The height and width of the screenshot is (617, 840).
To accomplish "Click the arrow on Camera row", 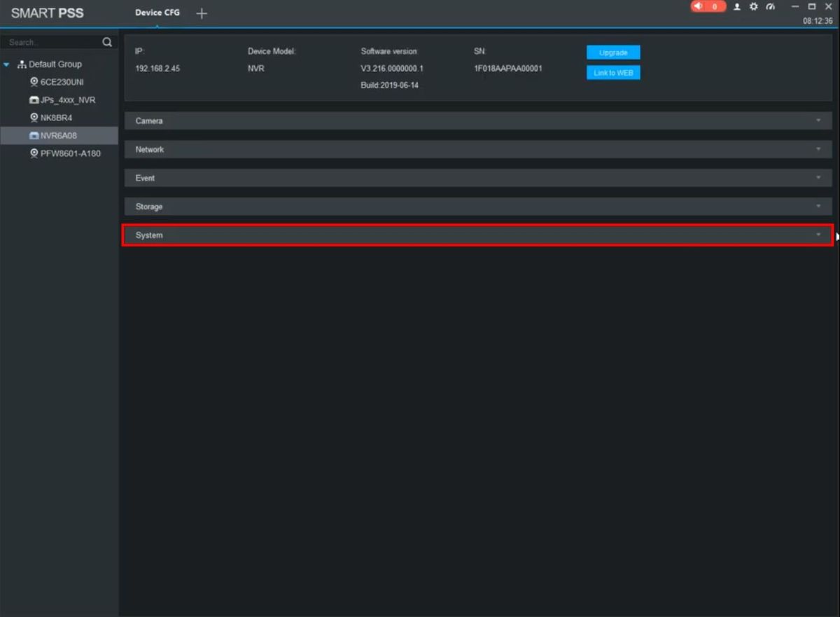I will (818, 121).
